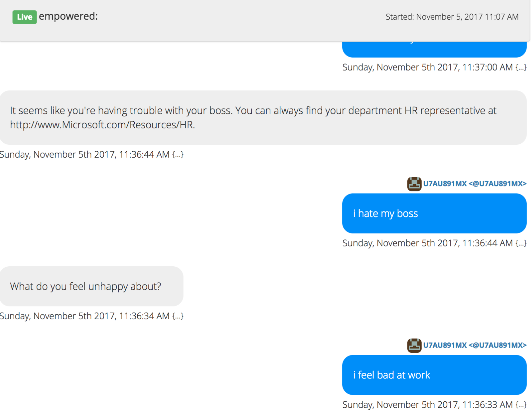532x410 pixels.
Task: Click the "empowered:" conversation title
Action: tap(68, 16)
